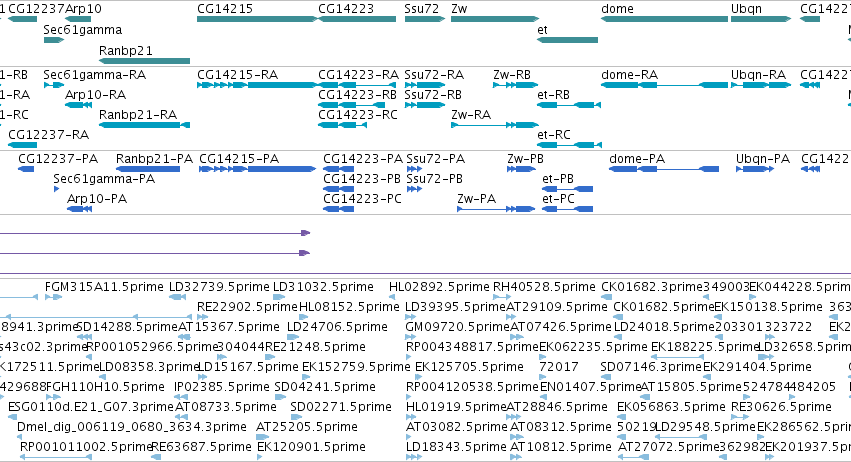Open the LD18343.5prime EST label
Image resolution: width=851 pixels, height=462 pixels.
(456, 447)
